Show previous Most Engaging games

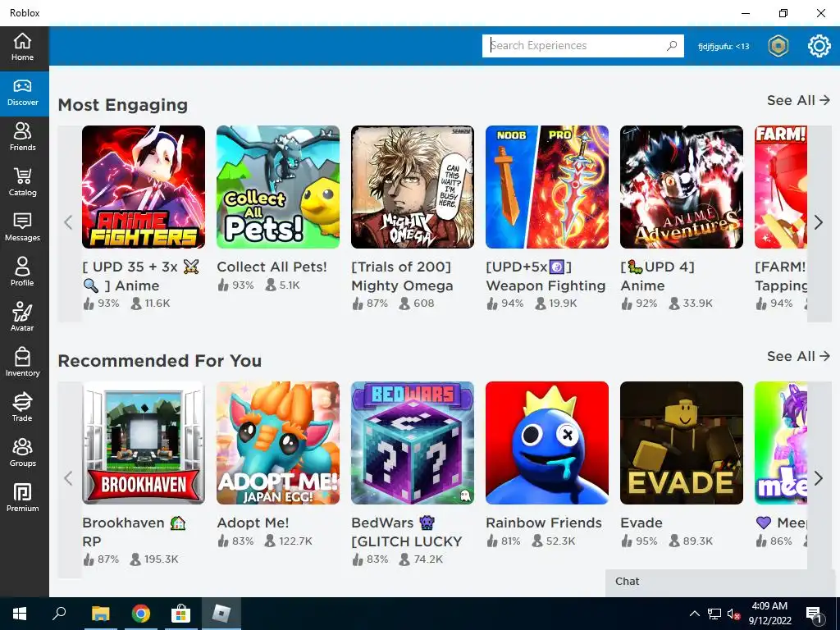coord(69,222)
